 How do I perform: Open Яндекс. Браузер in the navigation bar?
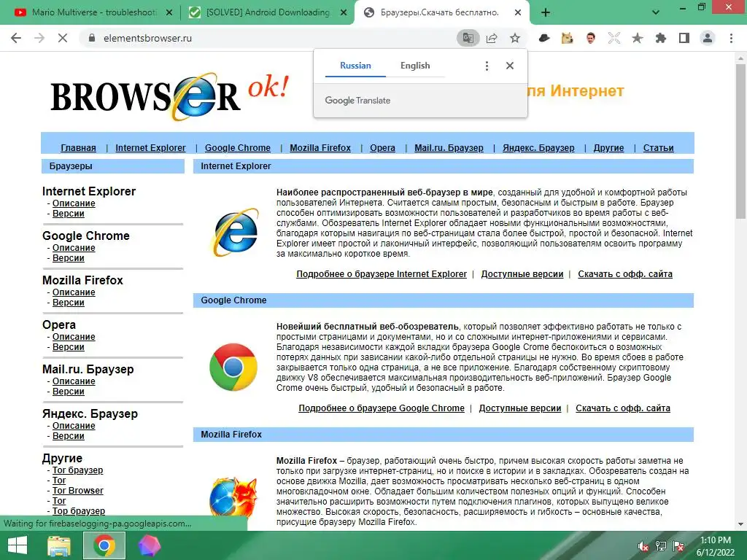pos(538,148)
